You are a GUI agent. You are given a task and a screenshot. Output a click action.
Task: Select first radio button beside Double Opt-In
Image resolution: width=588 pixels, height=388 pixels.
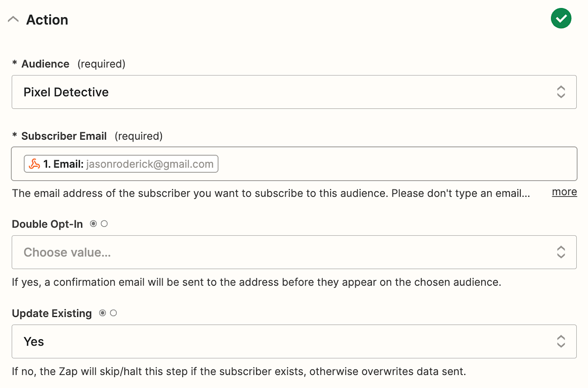93,224
